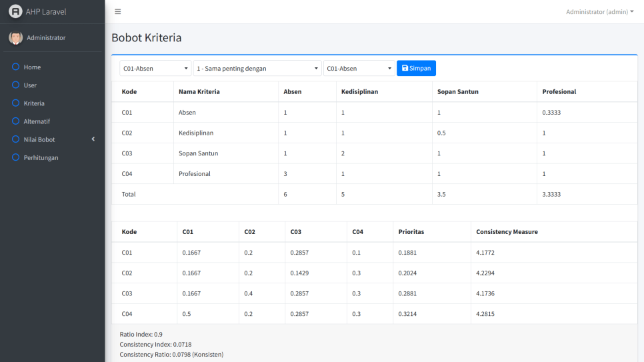This screenshot has width=644, height=362.
Task: Click priority value 0.2881
Action: tap(407, 293)
